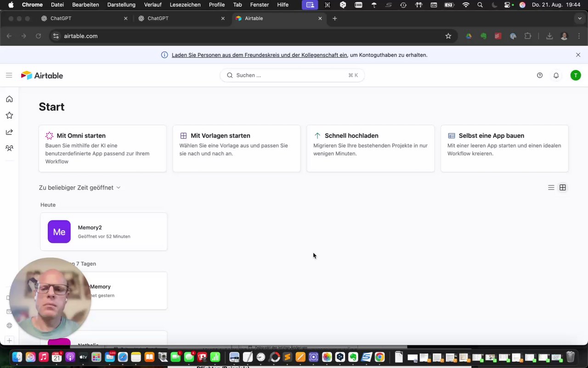This screenshot has width=588, height=368.
Task: Open the Lesezeichen menu
Action: [x=185, y=5]
